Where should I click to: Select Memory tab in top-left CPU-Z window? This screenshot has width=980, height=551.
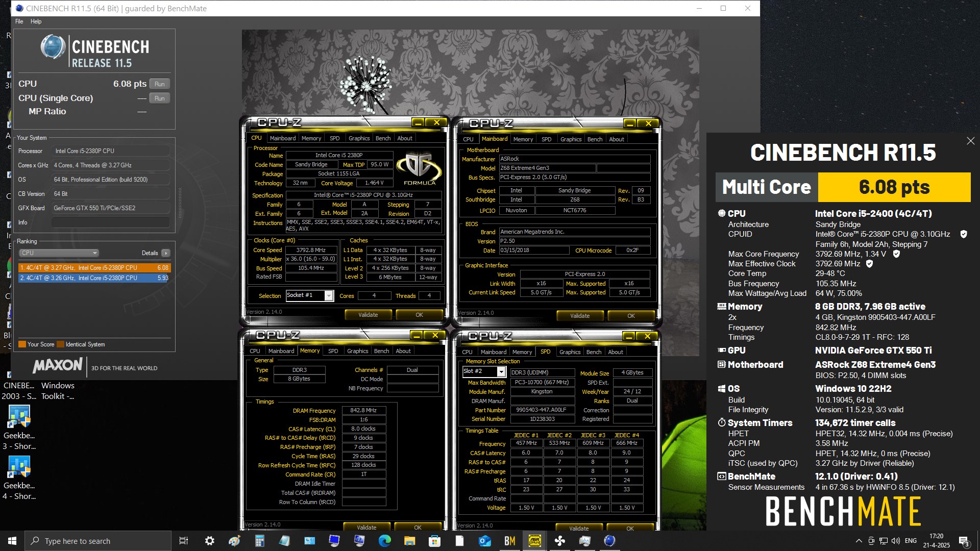(311, 138)
